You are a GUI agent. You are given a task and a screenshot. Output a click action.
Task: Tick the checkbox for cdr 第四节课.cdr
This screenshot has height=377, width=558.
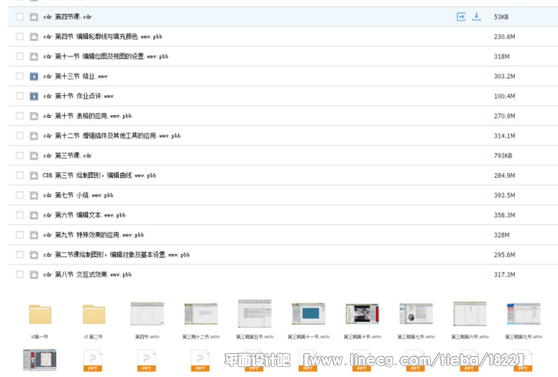click(x=20, y=17)
